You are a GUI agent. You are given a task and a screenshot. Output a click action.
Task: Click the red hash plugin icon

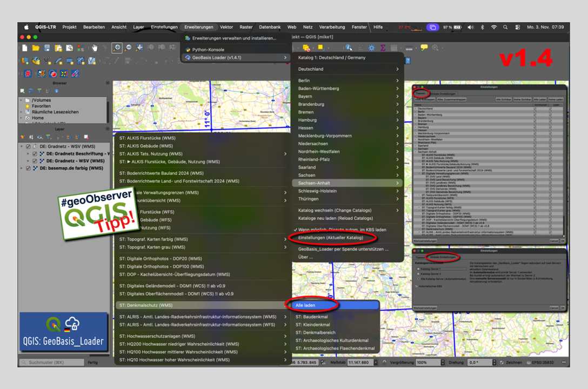pyautogui.click(x=27, y=73)
